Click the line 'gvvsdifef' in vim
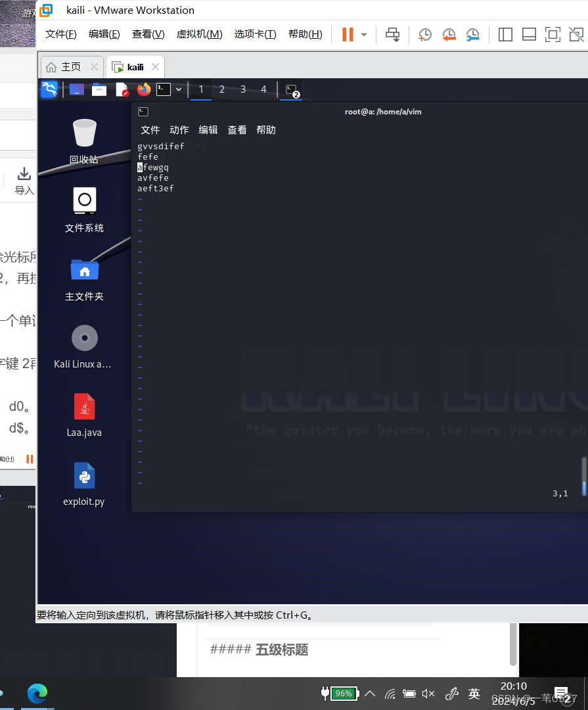 (x=161, y=146)
